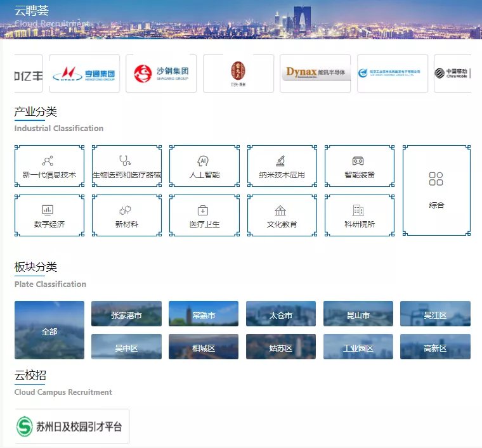This screenshot has height=448, width=482.
Task: Select the 生物医药和医疗器械 stethoscope category
Action: click(x=127, y=167)
